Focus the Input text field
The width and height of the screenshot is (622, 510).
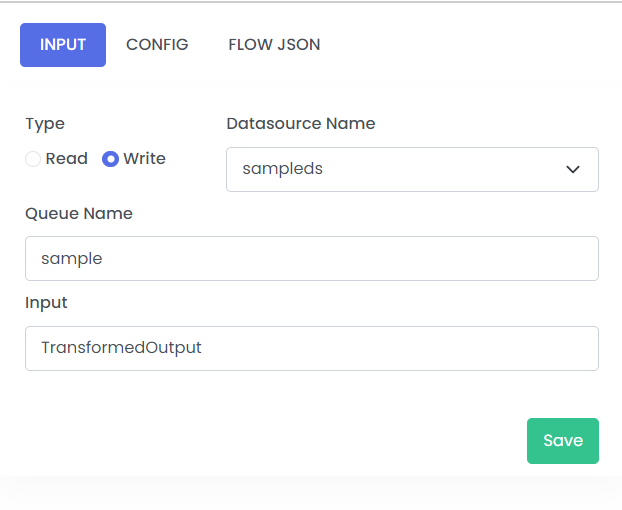(312, 349)
